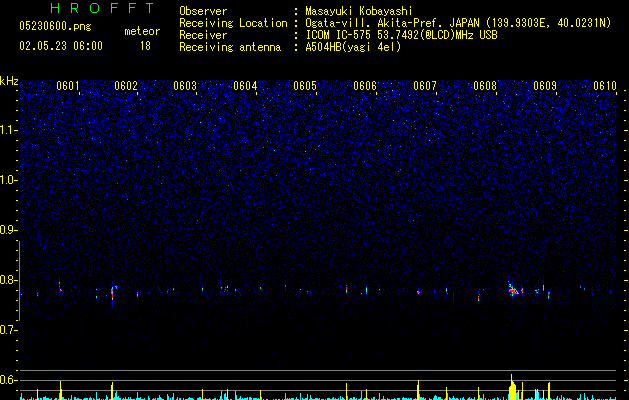Click the meteor count 18

[145, 46]
